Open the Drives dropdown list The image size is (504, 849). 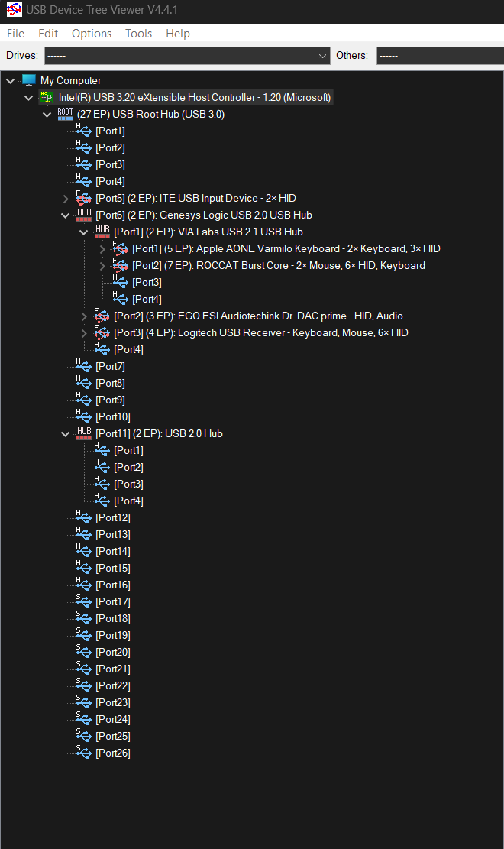tap(187, 56)
